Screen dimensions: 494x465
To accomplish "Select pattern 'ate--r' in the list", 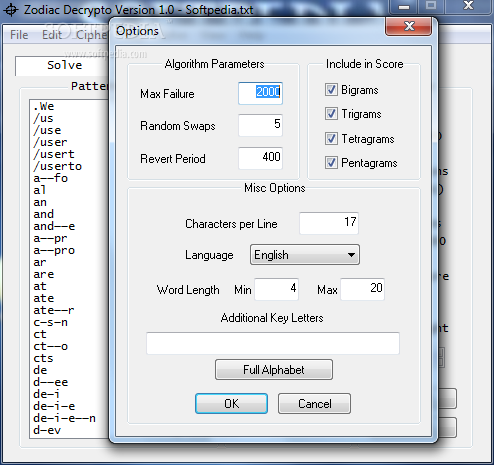I will (x=54, y=310).
